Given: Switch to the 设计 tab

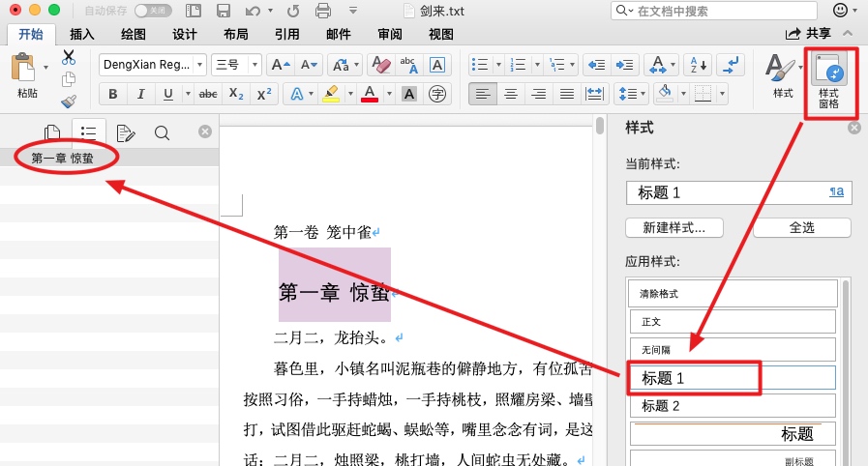Looking at the screenshot, I should tap(184, 34).
